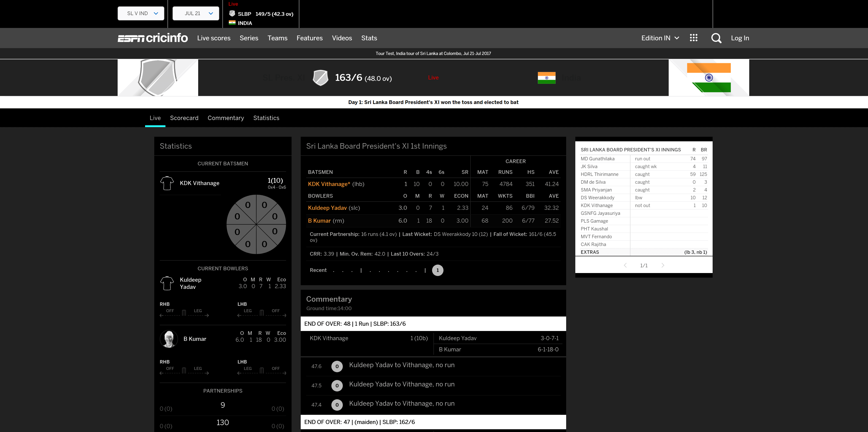
Task: Open Stats menu
Action: pyautogui.click(x=369, y=38)
